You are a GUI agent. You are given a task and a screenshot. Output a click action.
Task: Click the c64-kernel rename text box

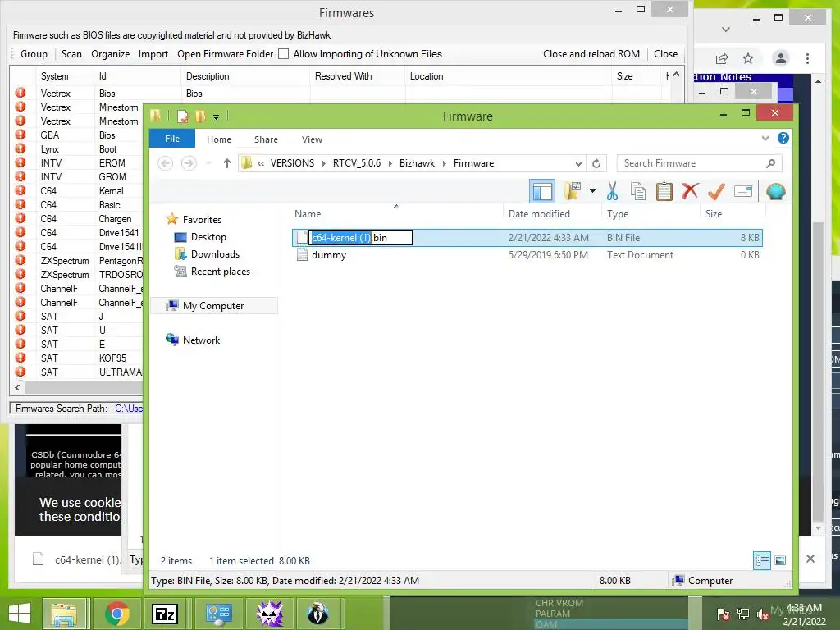coord(361,237)
